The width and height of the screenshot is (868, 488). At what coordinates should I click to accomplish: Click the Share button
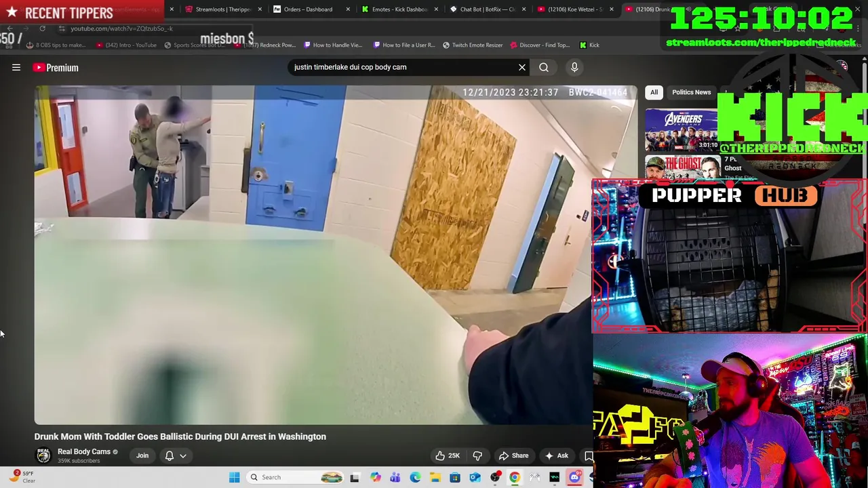point(513,455)
